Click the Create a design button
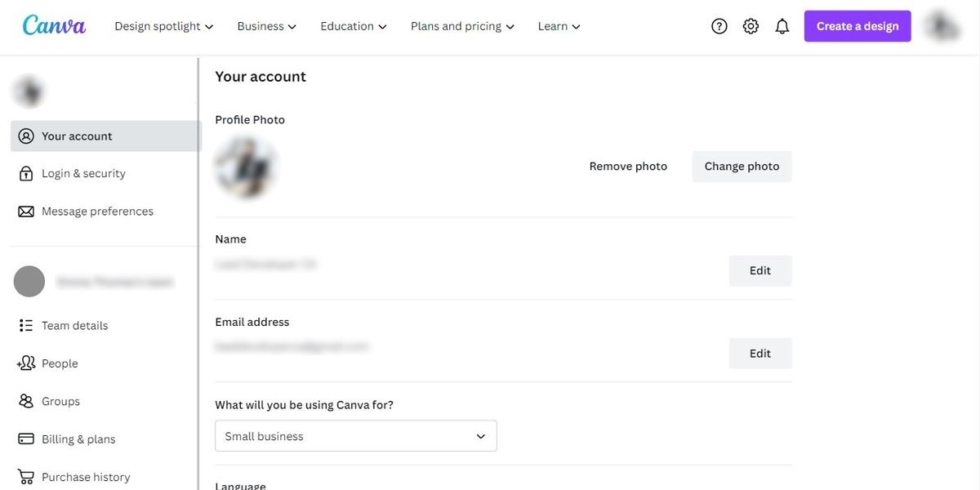The height and width of the screenshot is (490, 980). 857,26
